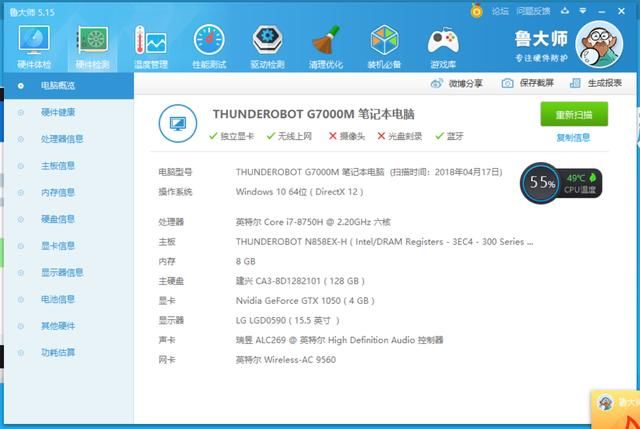Click the 光盘刻录 cross status

pyautogui.click(x=400, y=136)
